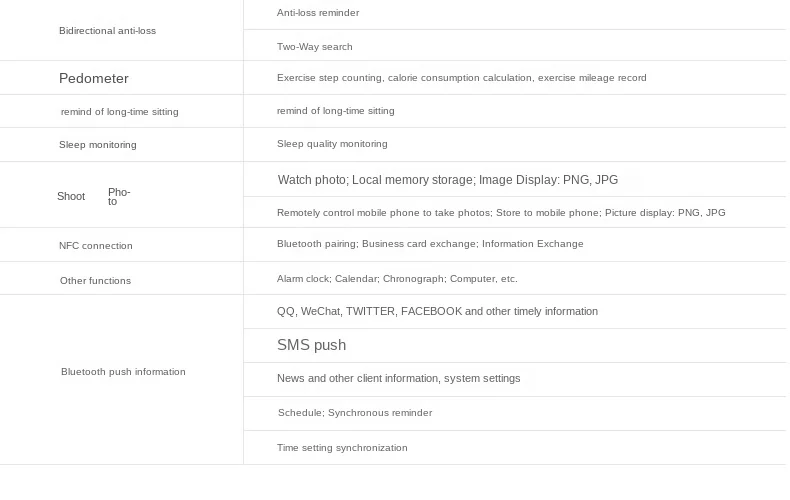This screenshot has height=500, width=790.
Task: Select the Sleep monitoring label
Action: pos(97,145)
